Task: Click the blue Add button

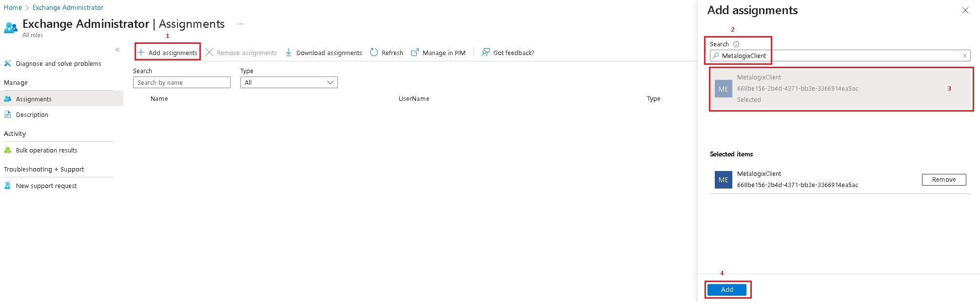Action: (727, 289)
